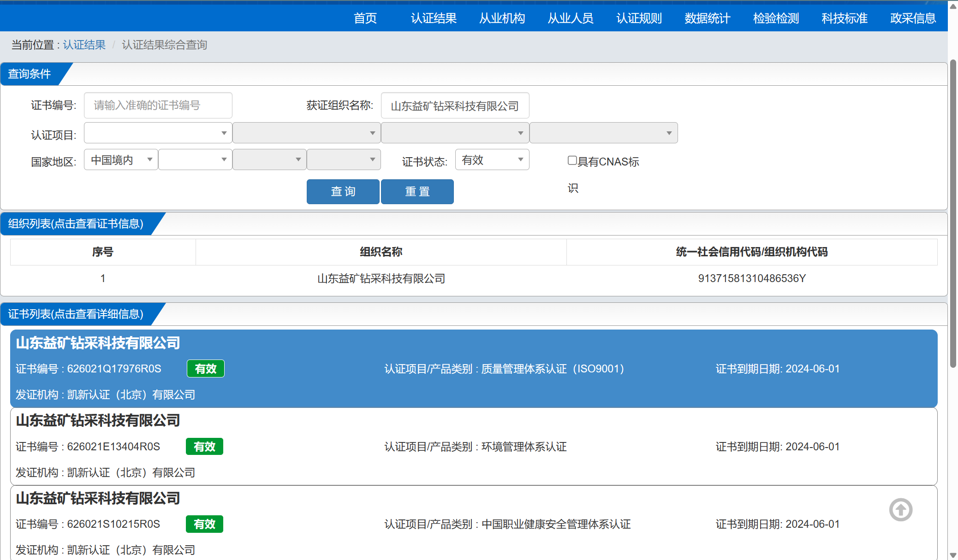
Task: Click the 组织名称 column header
Action: click(381, 252)
